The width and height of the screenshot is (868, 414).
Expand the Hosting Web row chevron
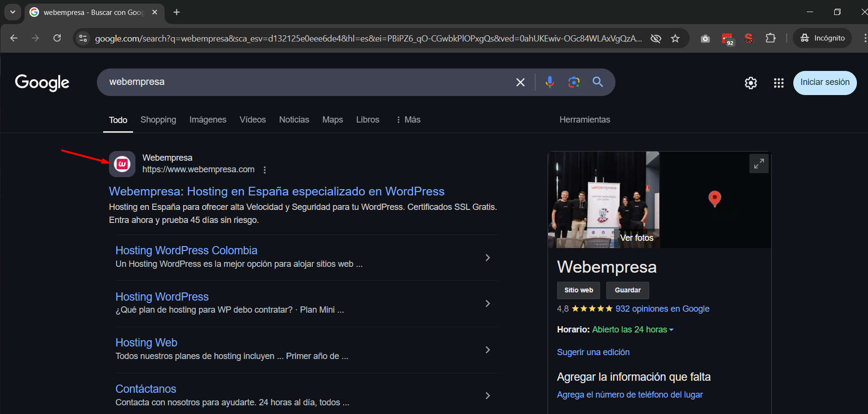pos(488,350)
